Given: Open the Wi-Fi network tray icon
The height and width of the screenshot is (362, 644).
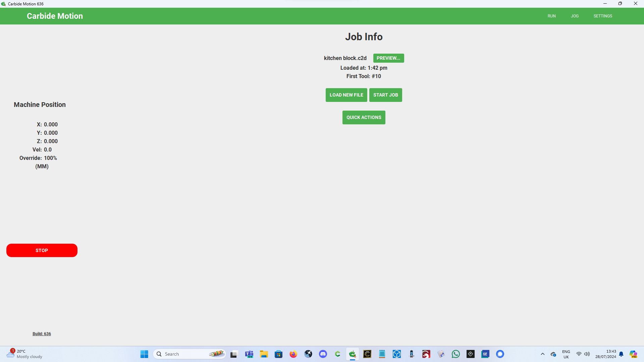Looking at the screenshot, I should (x=579, y=354).
